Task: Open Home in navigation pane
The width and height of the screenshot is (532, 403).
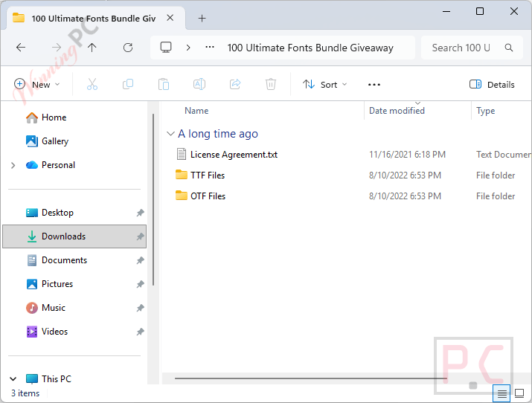Action: (x=54, y=117)
